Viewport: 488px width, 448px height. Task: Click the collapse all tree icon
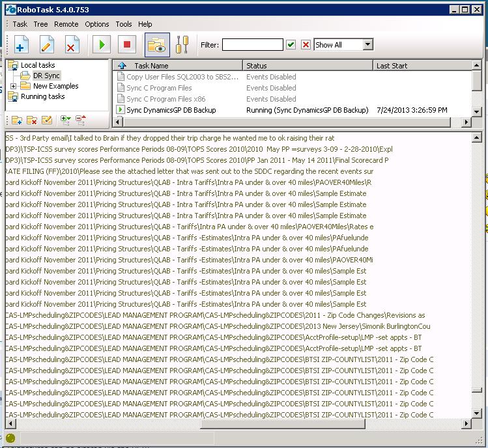coord(81,120)
